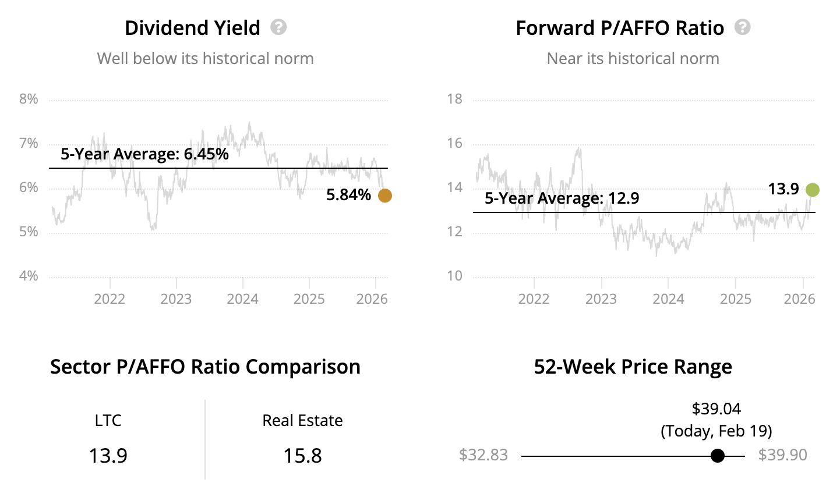This screenshot has height=504, width=833.
Task: Click the Forward P/AFFO Ratio heading
Action: pos(620,28)
